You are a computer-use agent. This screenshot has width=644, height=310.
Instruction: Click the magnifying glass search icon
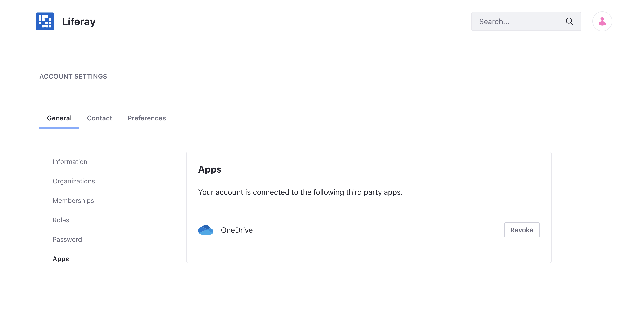pyautogui.click(x=569, y=21)
